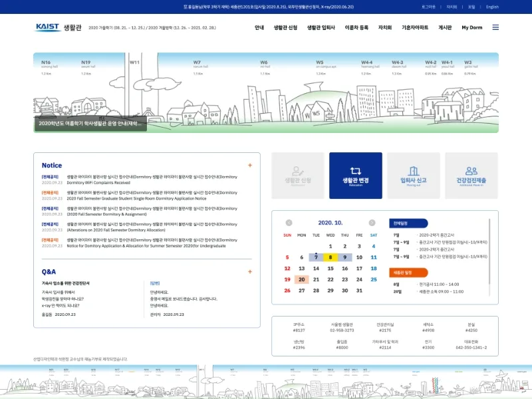Open the My Dorm menu
The image size is (532, 399).
(x=471, y=27)
